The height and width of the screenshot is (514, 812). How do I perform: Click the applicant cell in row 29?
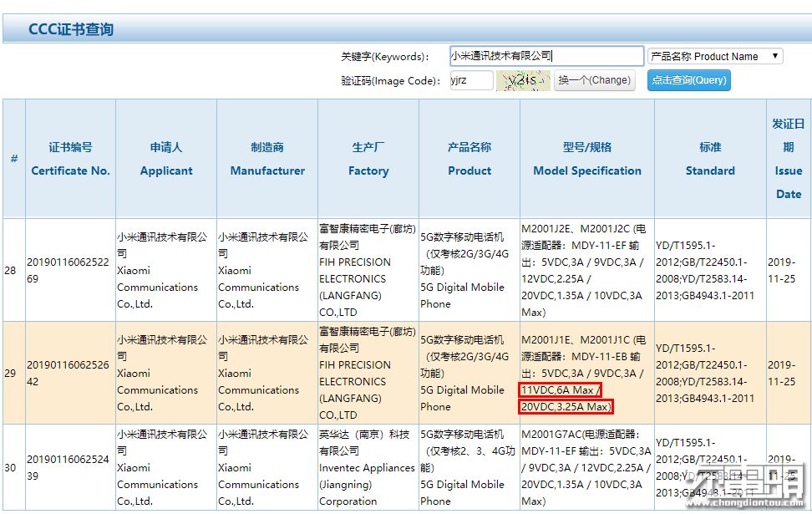point(166,373)
